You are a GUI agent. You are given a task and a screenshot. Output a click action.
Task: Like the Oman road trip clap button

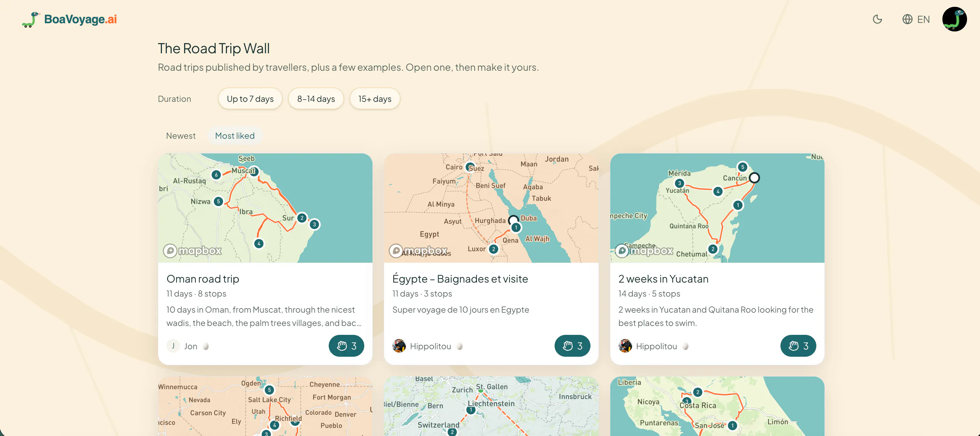point(346,346)
